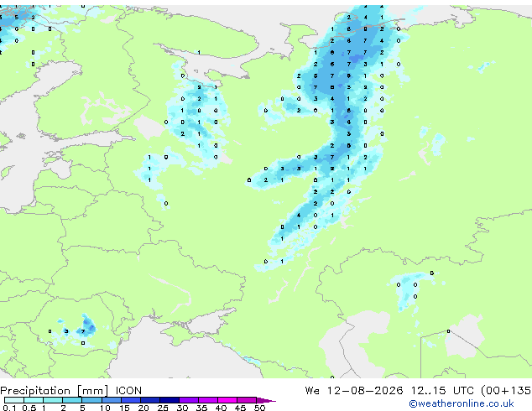The height and width of the screenshot is (411, 532).
Task: Click the legend label '0.1'
Action: 9,408
